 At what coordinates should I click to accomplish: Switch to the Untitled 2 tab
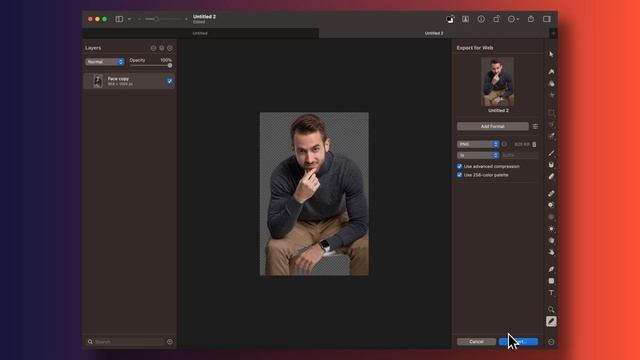434,33
